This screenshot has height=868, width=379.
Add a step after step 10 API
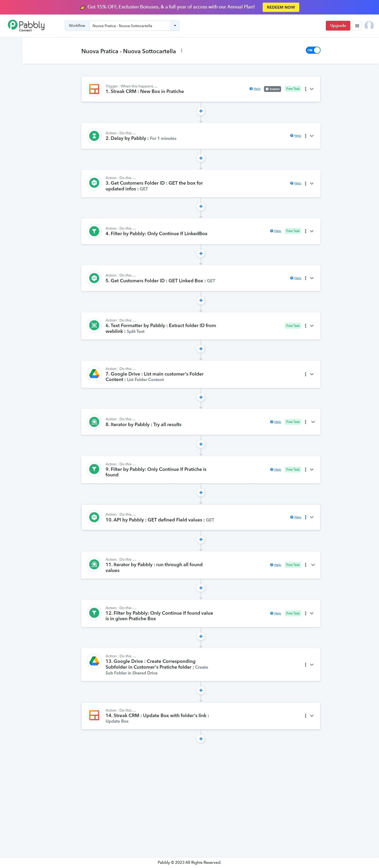201,539
